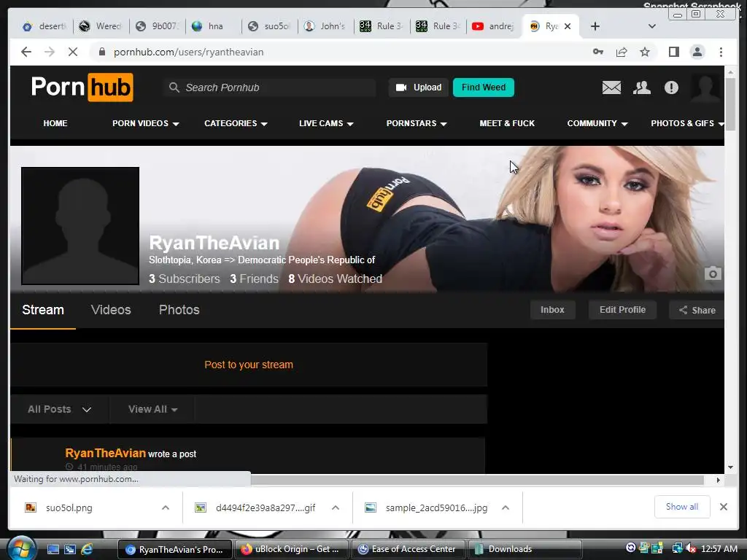Screen dimensions: 747x560
Task: Click the Upload button
Action: [x=418, y=87]
